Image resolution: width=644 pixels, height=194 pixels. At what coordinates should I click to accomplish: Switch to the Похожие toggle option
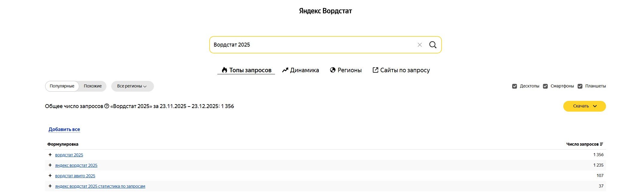[93, 86]
